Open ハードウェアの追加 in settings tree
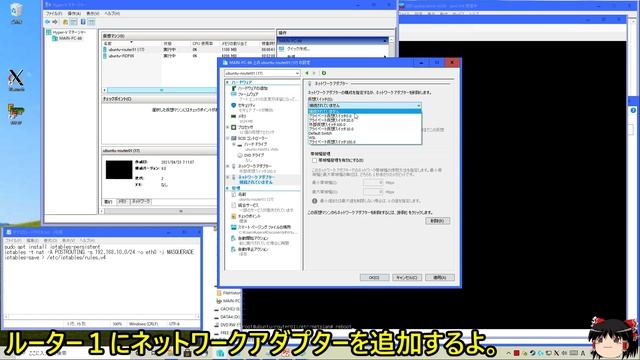The image size is (640, 360). coord(253,88)
